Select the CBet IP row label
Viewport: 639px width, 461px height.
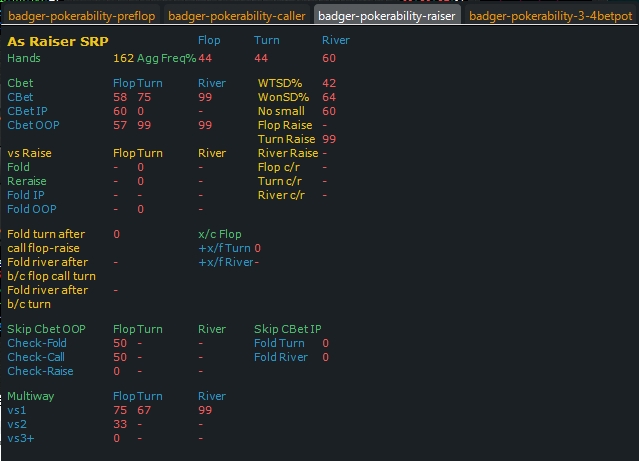coord(27,111)
